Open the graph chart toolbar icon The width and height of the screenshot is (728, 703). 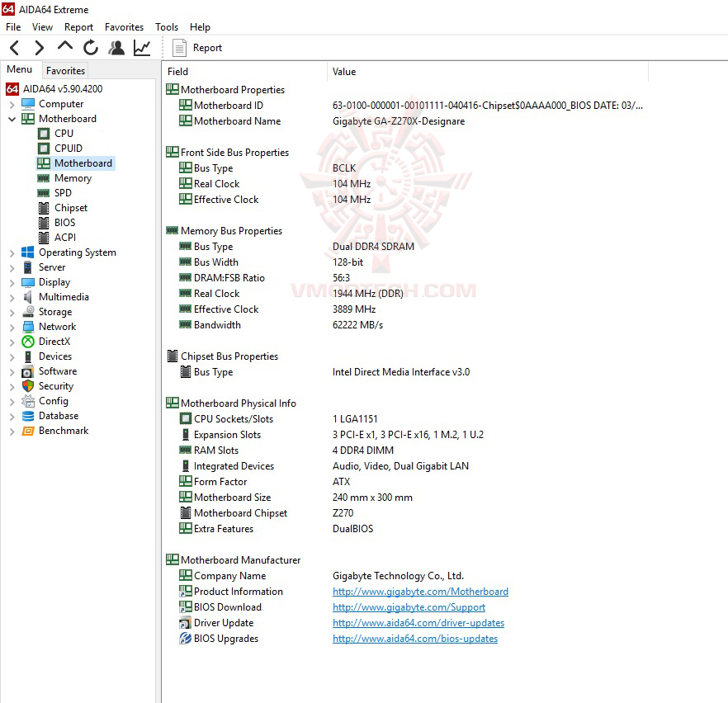pos(142,47)
